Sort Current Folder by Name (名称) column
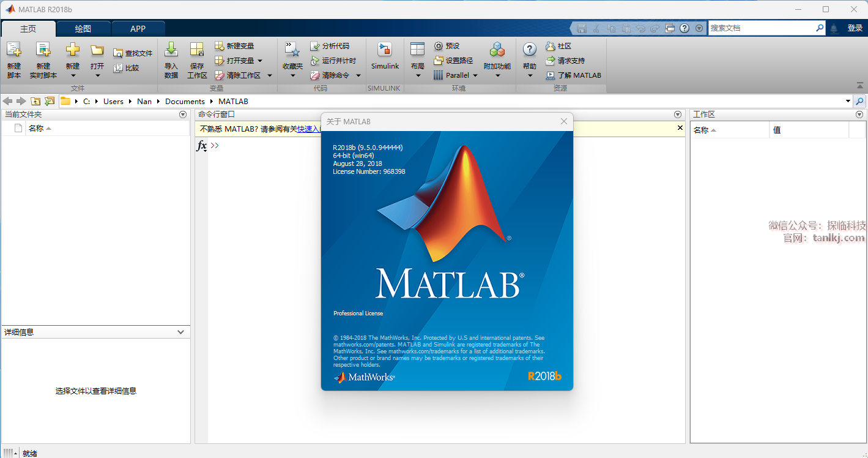This screenshot has height=458, width=868. tap(108, 128)
